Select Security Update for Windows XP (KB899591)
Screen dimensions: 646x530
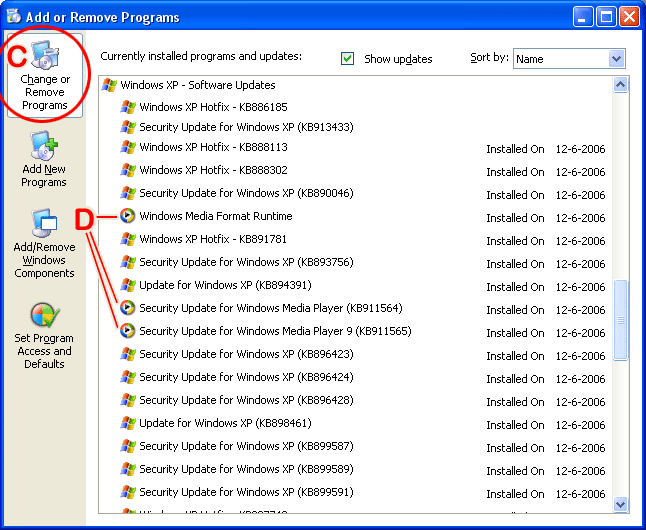click(246, 492)
